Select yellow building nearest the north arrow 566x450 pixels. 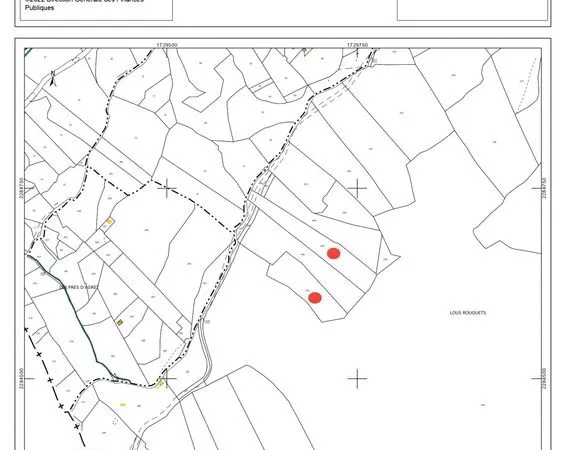[x=109, y=221]
